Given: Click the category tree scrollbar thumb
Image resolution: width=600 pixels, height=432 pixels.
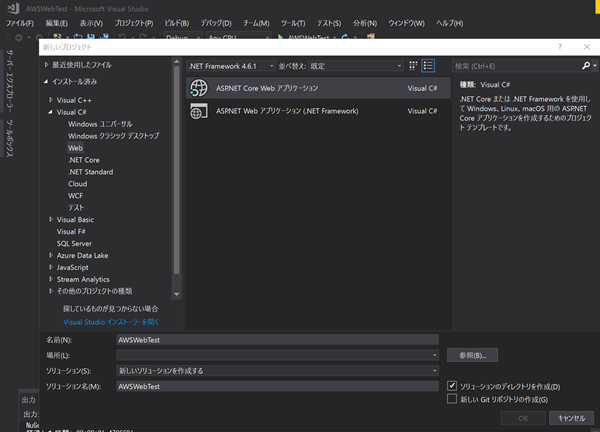Looking at the screenshot, I should click(176, 170).
